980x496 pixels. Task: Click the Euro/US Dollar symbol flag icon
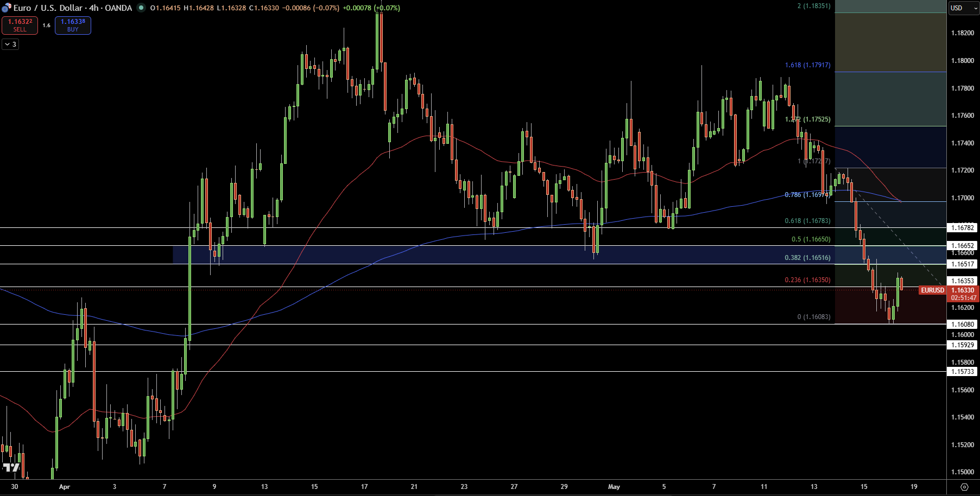(x=7, y=8)
